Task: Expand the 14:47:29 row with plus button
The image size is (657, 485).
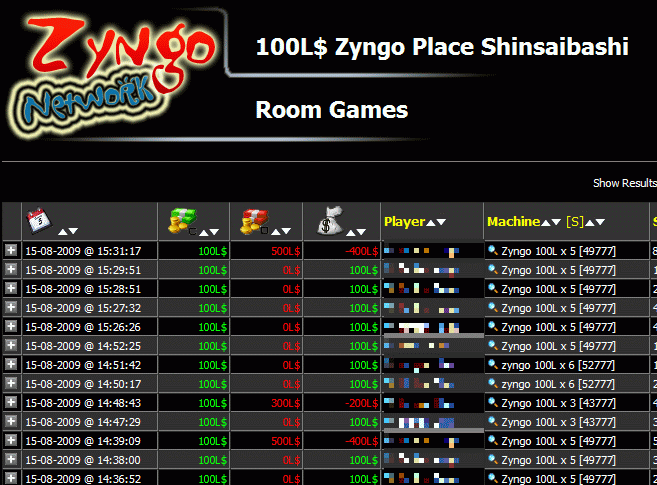Action: (x=11, y=421)
